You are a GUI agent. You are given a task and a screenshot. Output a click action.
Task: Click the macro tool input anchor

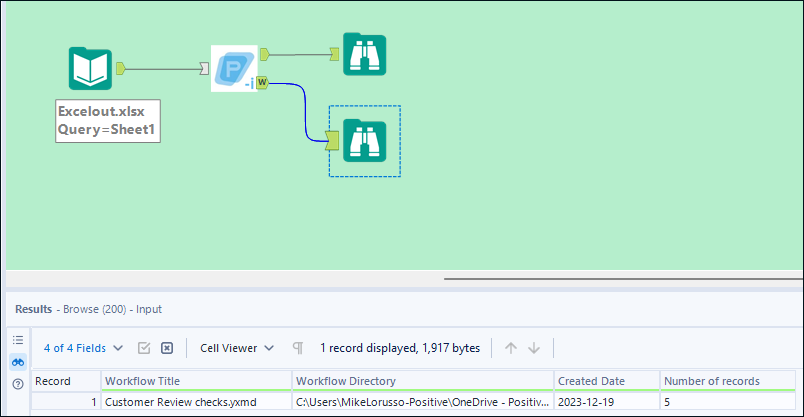204,68
